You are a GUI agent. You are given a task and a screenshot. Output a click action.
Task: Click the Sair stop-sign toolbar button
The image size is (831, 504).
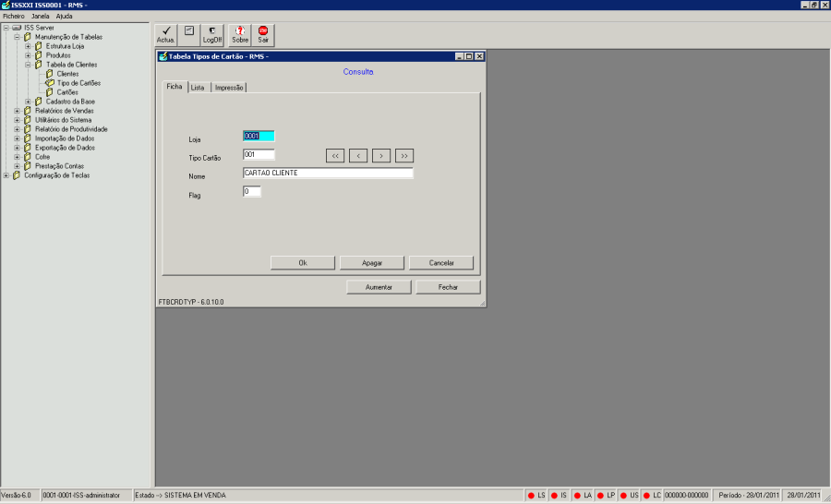coord(263,35)
